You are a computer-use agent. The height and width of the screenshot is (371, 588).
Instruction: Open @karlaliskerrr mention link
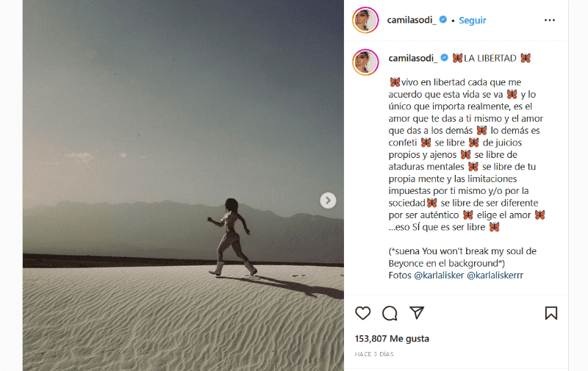coord(495,275)
